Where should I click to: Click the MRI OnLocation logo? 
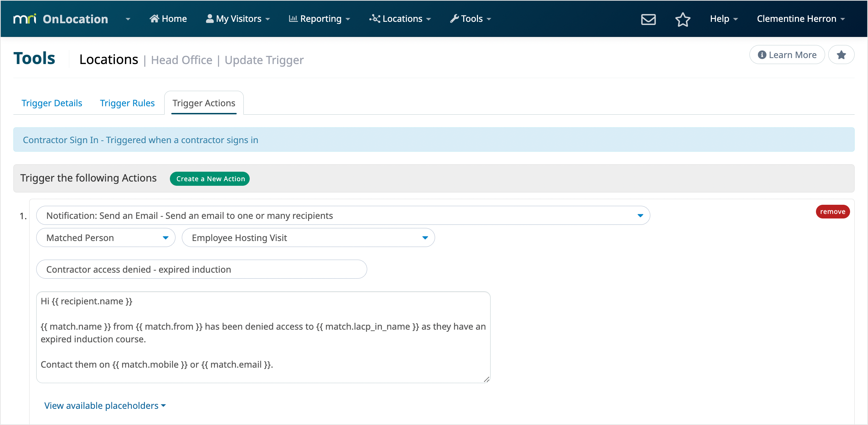pos(60,19)
